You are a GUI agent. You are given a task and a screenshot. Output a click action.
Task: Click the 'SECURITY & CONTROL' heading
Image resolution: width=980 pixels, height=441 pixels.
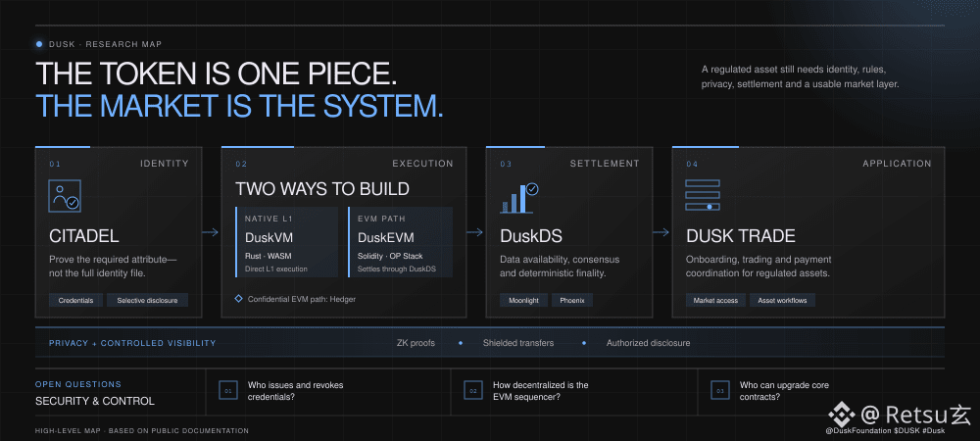pyautogui.click(x=95, y=401)
